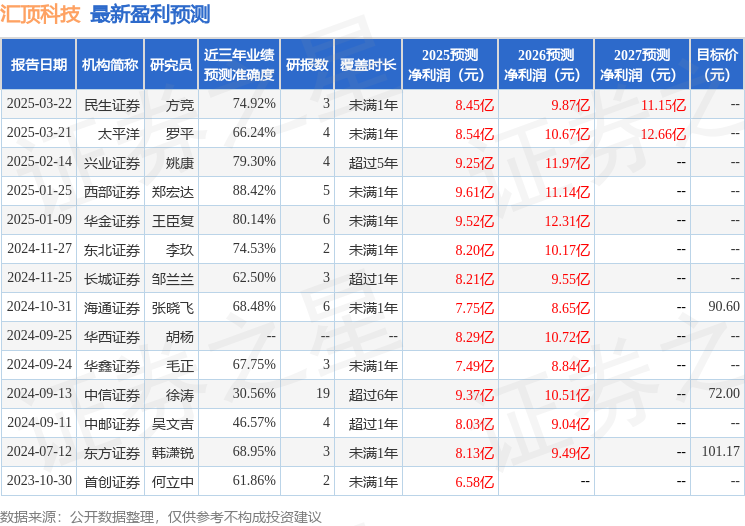Click the 目标价 column header
Viewport: 745px width, 526px height.
pos(717,64)
